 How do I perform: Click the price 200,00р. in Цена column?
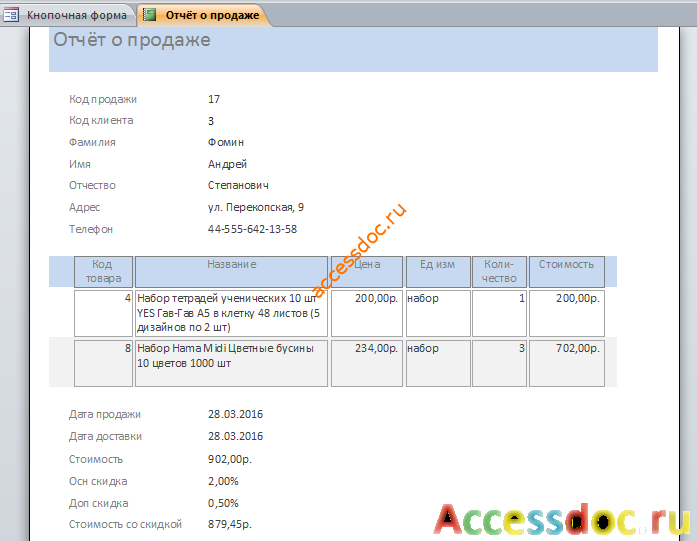[x=367, y=313]
